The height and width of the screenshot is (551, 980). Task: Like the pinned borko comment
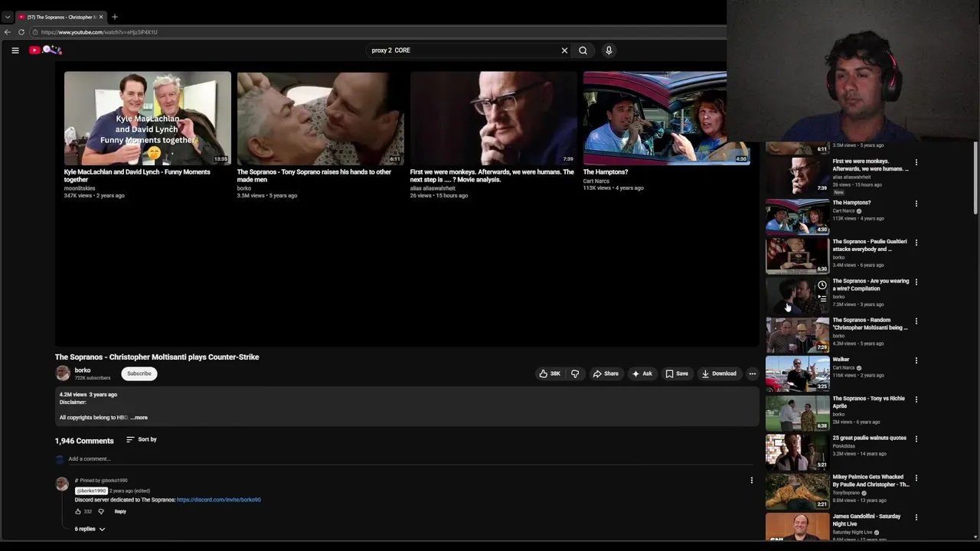[x=78, y=511]
